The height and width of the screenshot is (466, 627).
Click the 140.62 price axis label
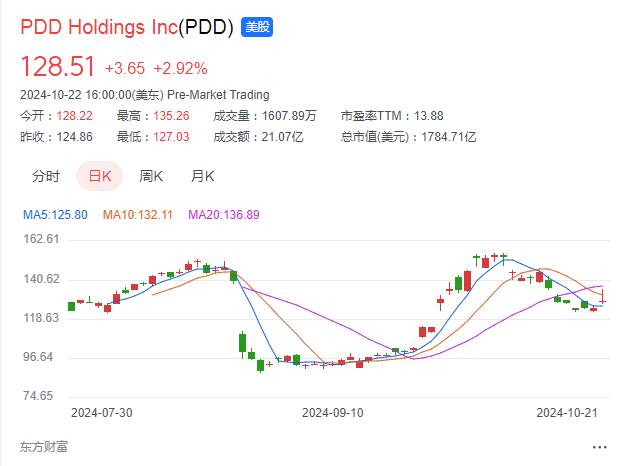[x=41, y=279]
